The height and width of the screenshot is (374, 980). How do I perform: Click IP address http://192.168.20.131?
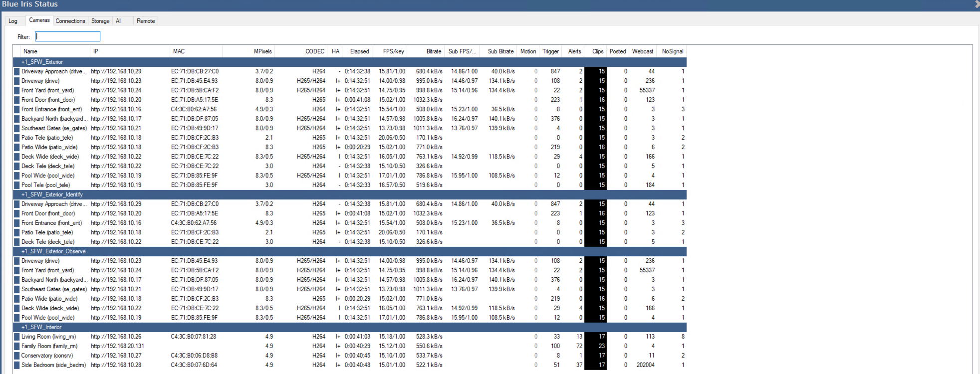[118, 346]
